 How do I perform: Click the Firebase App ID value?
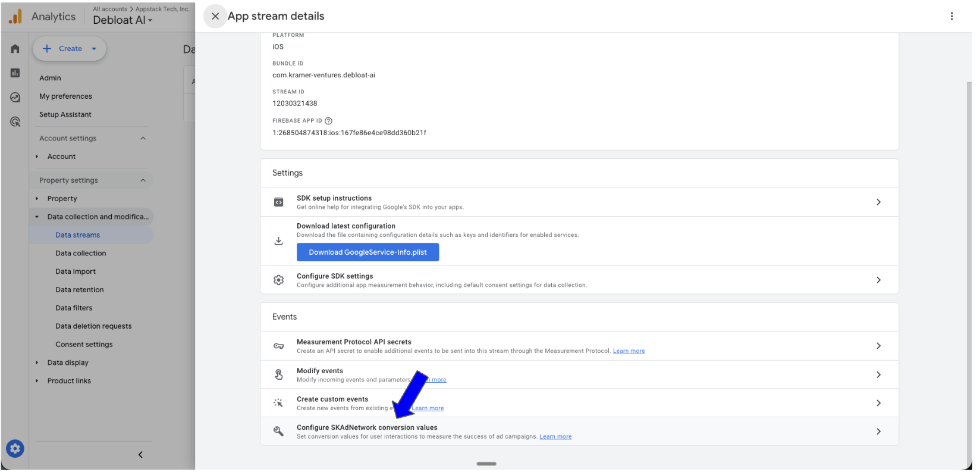349,133
